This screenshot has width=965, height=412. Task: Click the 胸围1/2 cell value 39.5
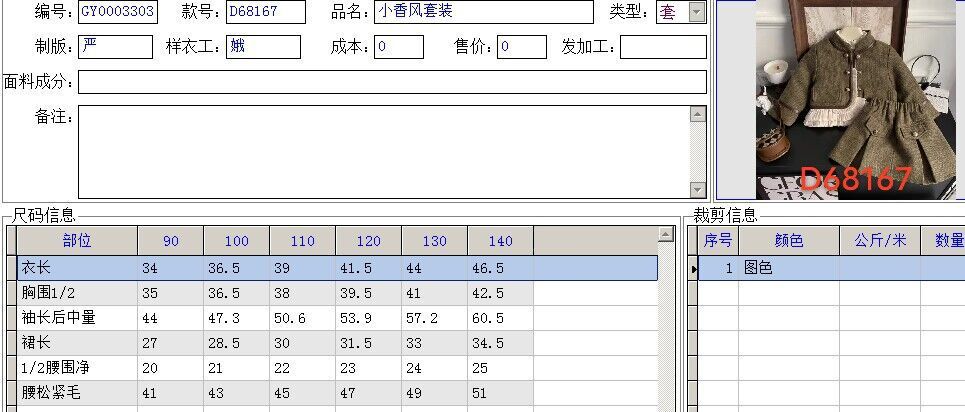(x=368, y=293)
